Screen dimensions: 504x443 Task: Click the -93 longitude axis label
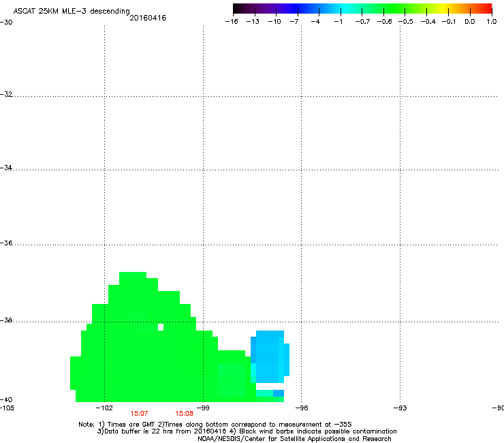tap(400, 408)
